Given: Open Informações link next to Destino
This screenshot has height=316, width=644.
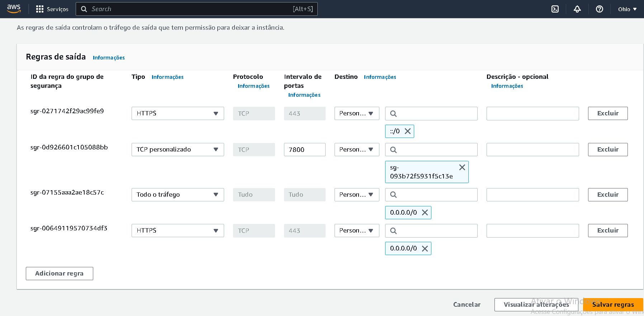Looking at the screenshot, I should 380,77.
